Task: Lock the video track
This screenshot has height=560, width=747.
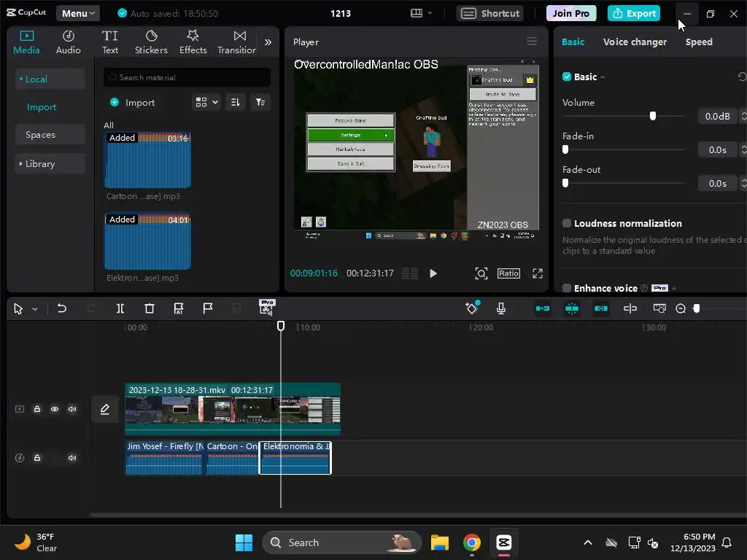Action: click(36, 409)
